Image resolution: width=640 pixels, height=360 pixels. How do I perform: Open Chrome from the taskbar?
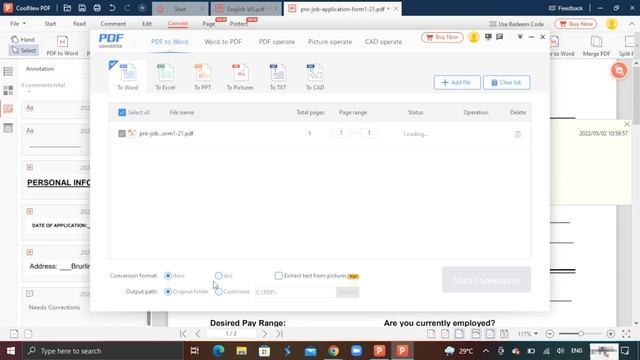tap(333, 351)
